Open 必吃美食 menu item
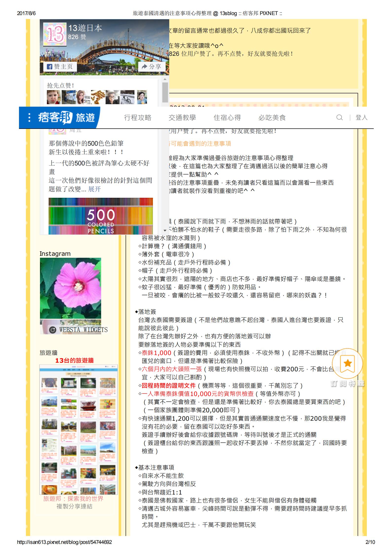The width and height of the screenshot is (392, 555). pos(272,118)
